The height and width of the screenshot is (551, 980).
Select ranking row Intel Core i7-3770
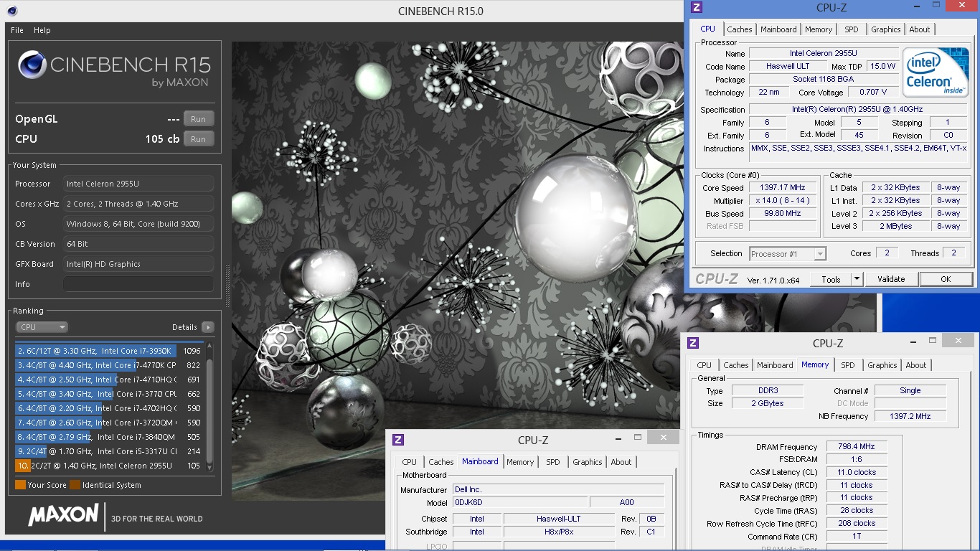110,394
